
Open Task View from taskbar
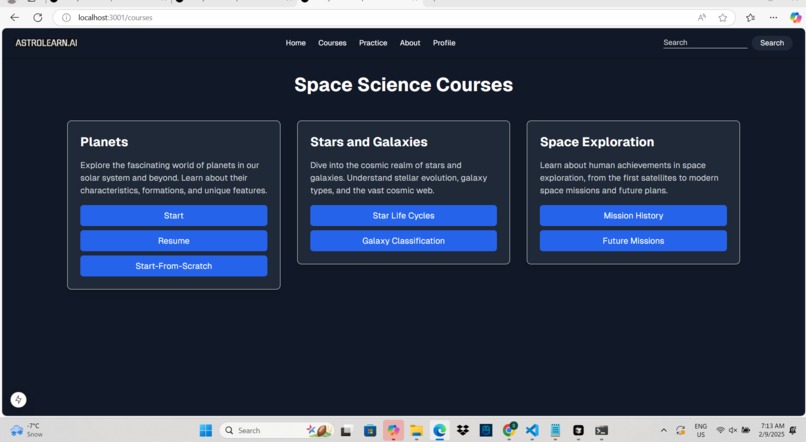[x=346, y=431]
